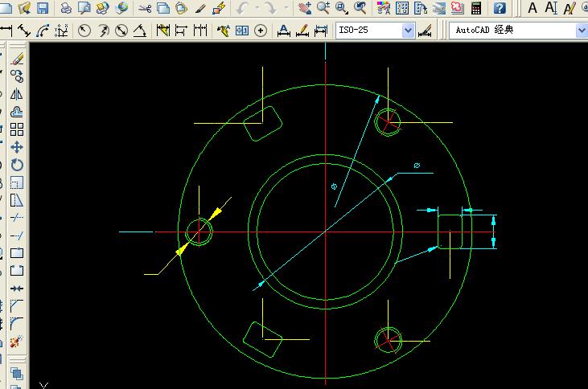
Task: Open the Sheet Set Manager icon
Action: coord(439,7)
